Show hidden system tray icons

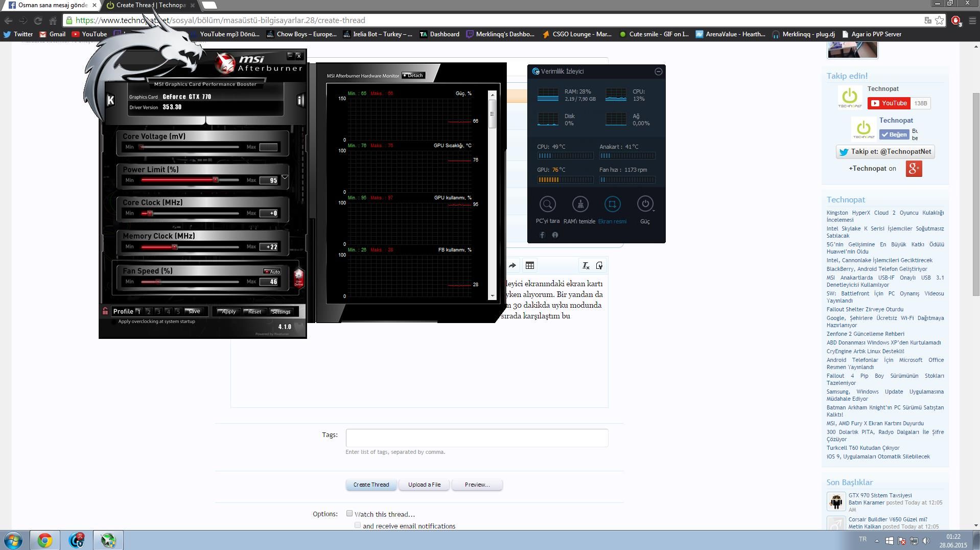tap(877, 541)
